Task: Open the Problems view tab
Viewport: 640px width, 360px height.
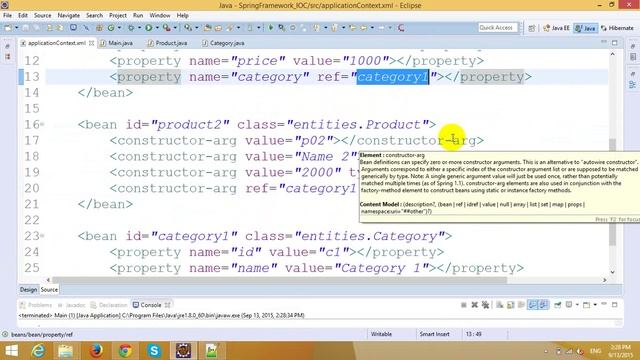Action: pyautogui.click(x=36, y=305)
